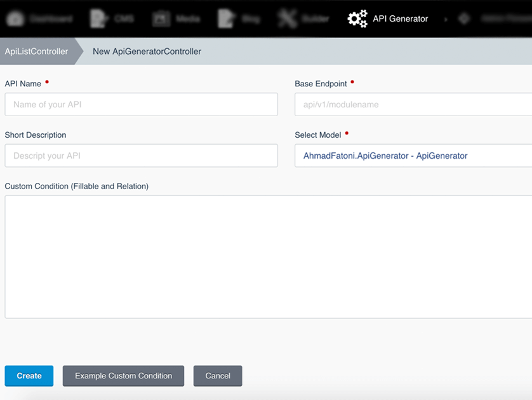This screenshot has width=532, height=400.
Task: Click the CMS page icon
Action: click(x=98, y=18)
